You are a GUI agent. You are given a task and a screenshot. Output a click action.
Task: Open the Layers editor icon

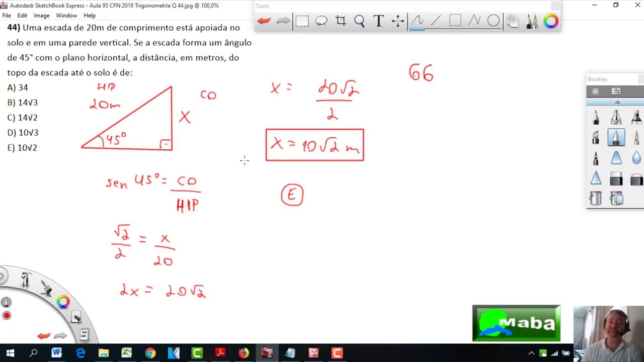pos(513,21)
